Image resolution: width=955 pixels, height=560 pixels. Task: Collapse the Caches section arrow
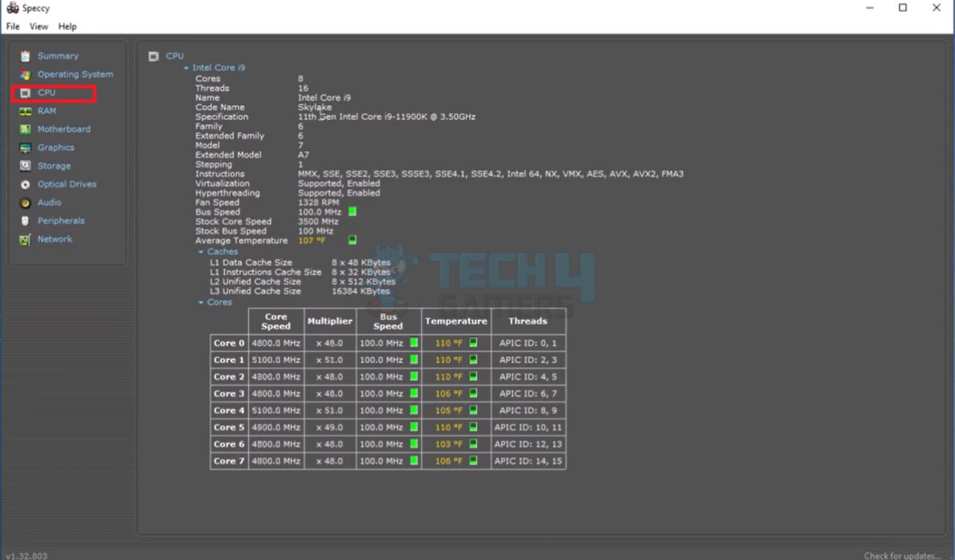(201, 252)
